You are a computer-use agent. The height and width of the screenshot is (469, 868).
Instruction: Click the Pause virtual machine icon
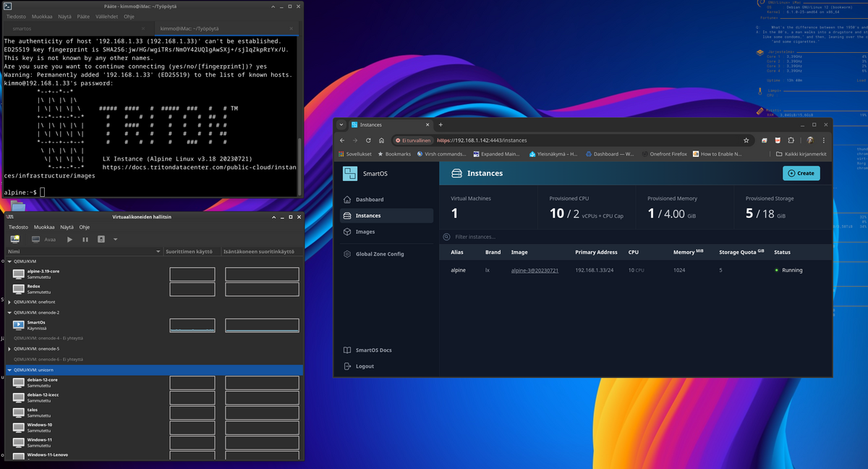click(85, 239)
